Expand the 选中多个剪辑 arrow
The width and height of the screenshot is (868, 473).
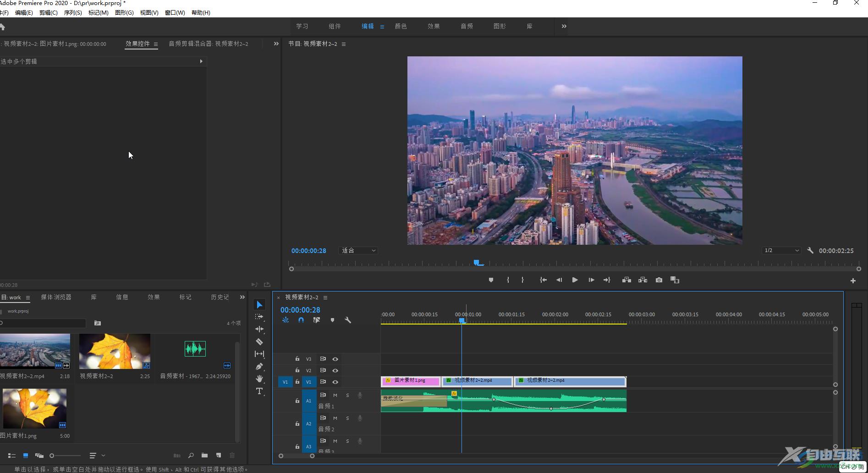(201, 61)
